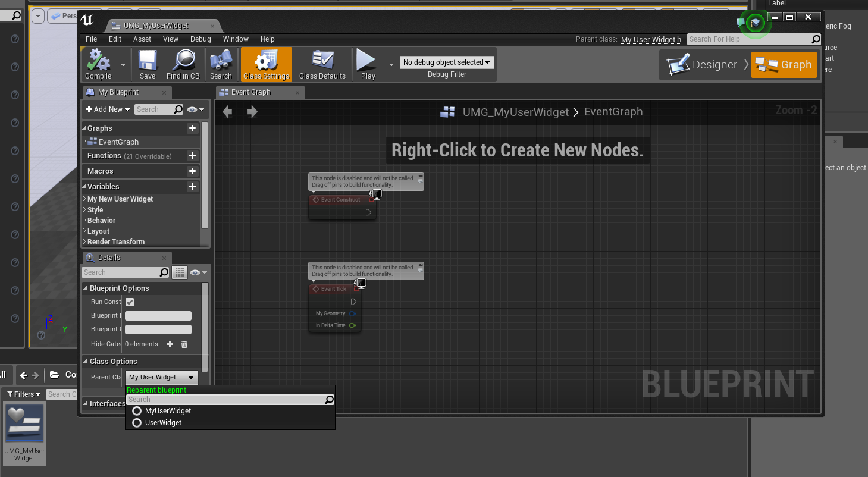Toggle the Run Construction Script checkbox
Image resolution: width=868 pixels, height=477 pixels.
[x=129, y=302]
